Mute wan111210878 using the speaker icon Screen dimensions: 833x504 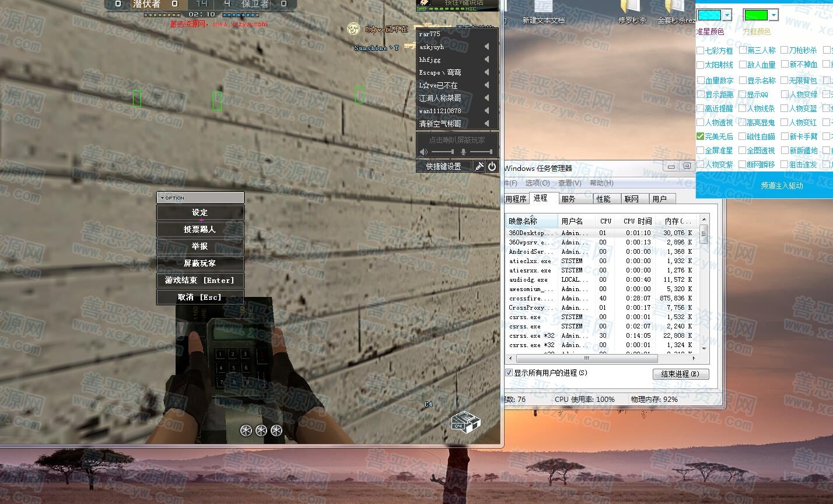pos(487,111)
